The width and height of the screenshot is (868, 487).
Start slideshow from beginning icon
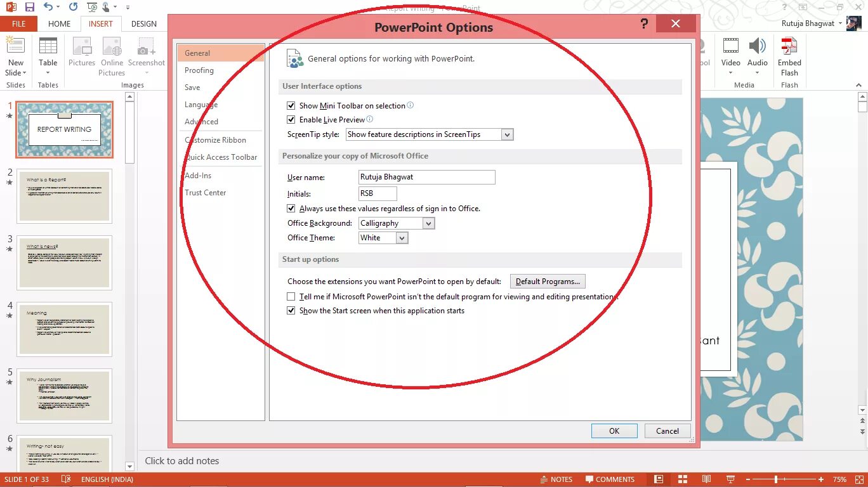click(93, 7)
